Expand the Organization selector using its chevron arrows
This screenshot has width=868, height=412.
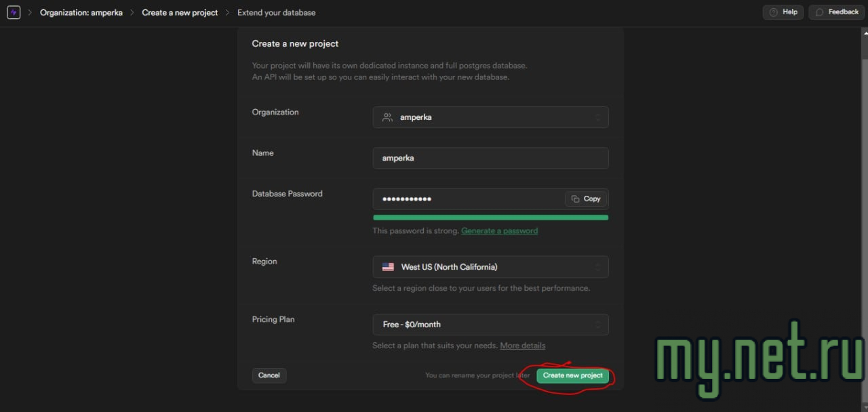(x=597, y=117)
